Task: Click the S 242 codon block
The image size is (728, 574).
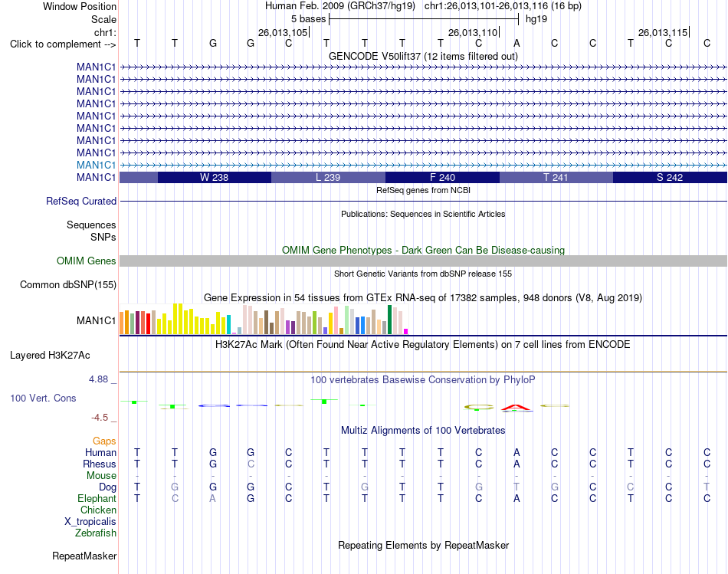Action: point(670,177)
